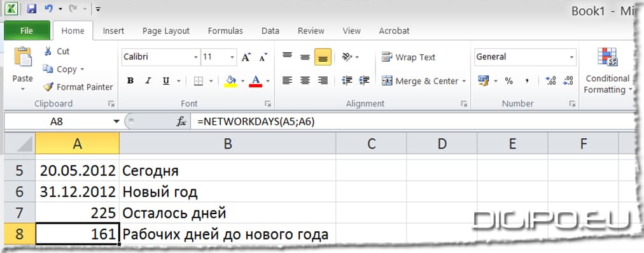This screenshot has width=644, height=253.
Task: Open Conditional Formatting menu
Action: 608,70
